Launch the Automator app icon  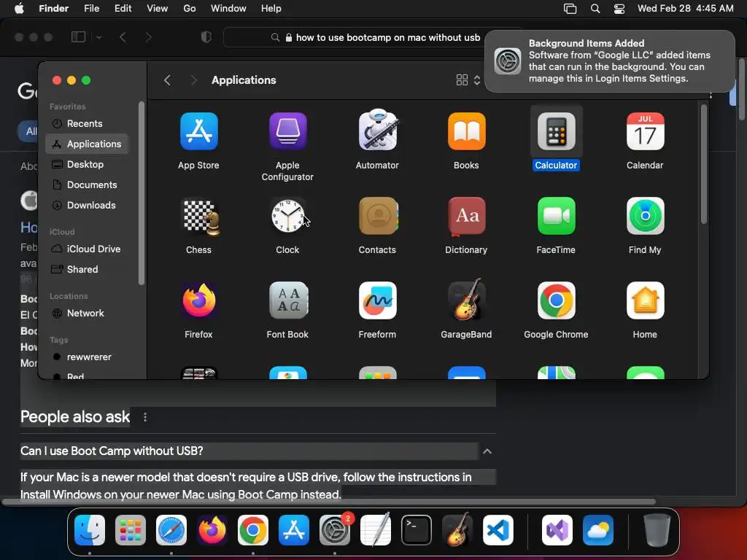[x=377, y=130]
